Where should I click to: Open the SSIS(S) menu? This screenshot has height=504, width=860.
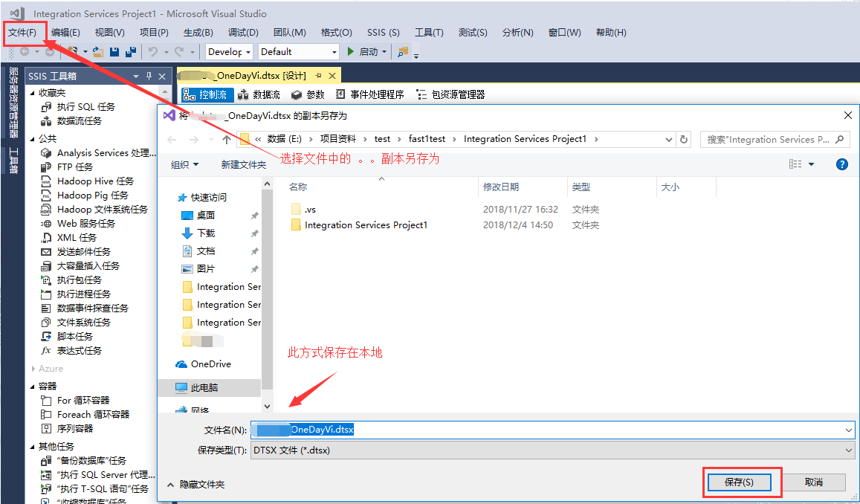[383, 32]
